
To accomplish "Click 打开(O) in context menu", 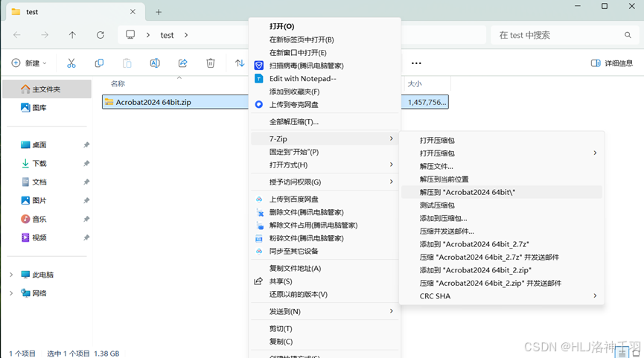I will [325, 26].
